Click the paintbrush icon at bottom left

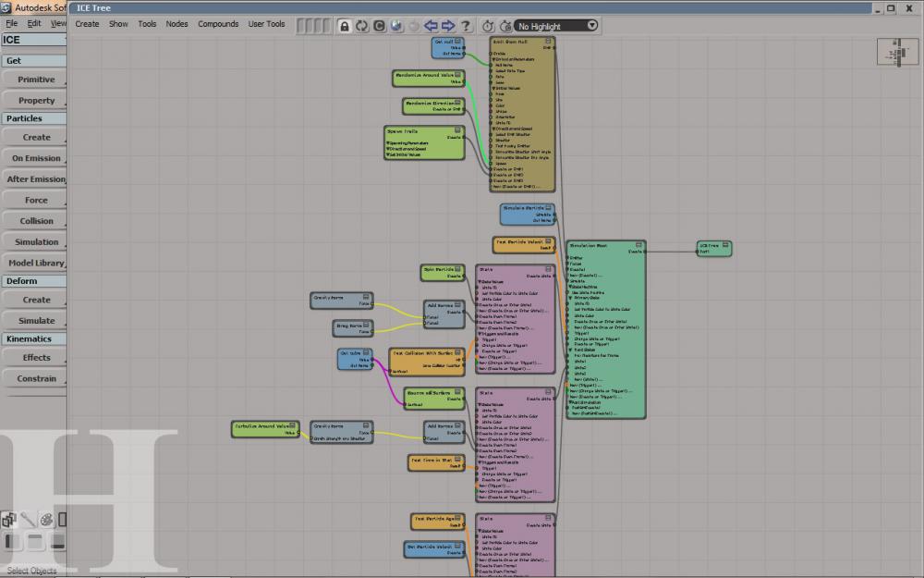tap(28, 520)
